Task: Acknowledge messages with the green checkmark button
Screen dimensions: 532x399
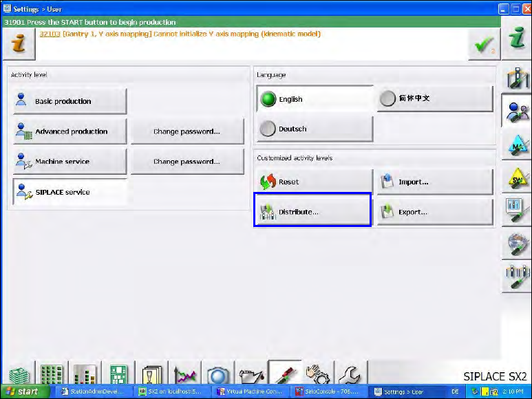Action: tap(484, 45)
